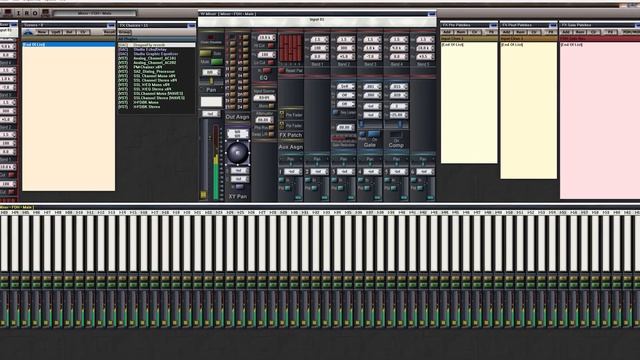Toggle the EQ In switch

pos(267,71)
